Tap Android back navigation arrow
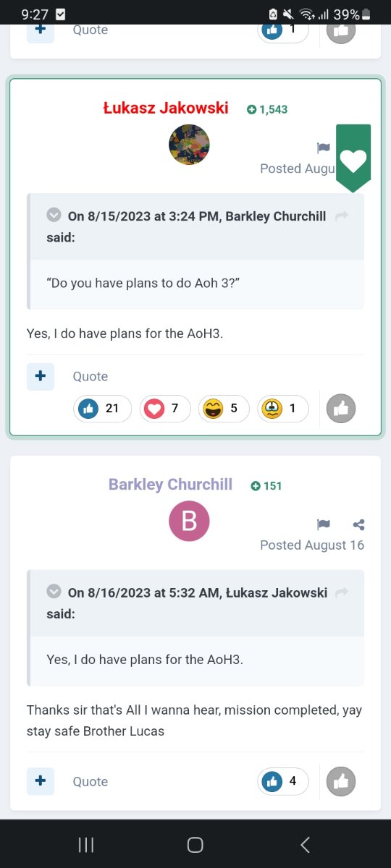Screen dimensions: 391x868 click(305, 844)
